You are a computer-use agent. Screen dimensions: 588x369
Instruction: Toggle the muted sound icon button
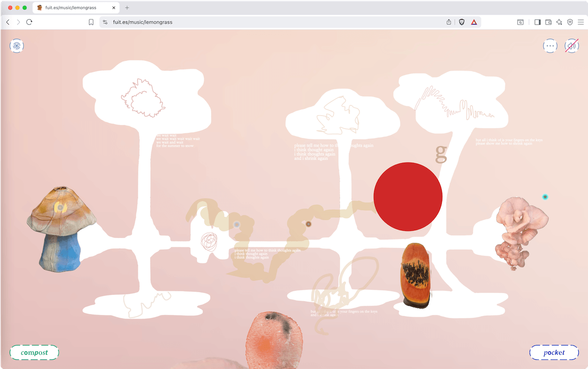pos(572,46)
